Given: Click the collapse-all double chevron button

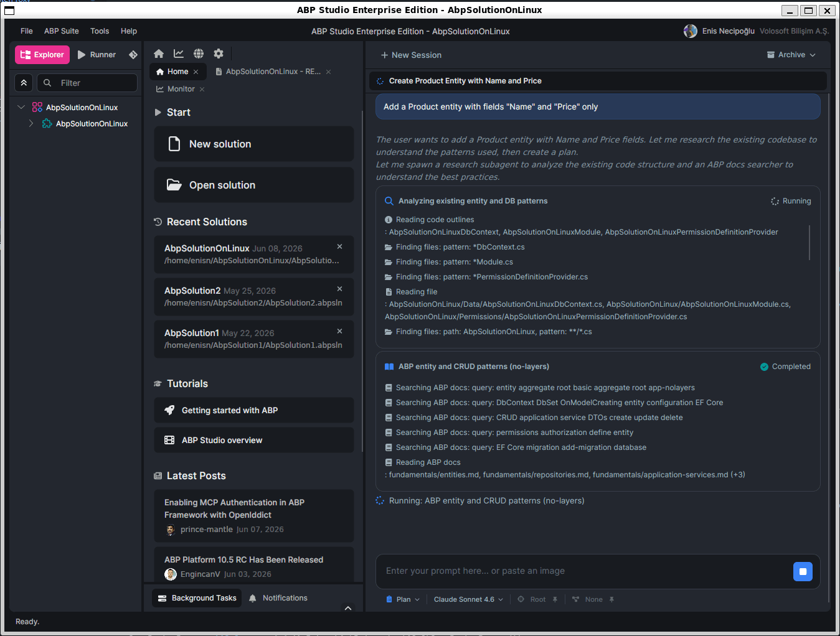Looking at the screenshot, I should click(24, 83).
